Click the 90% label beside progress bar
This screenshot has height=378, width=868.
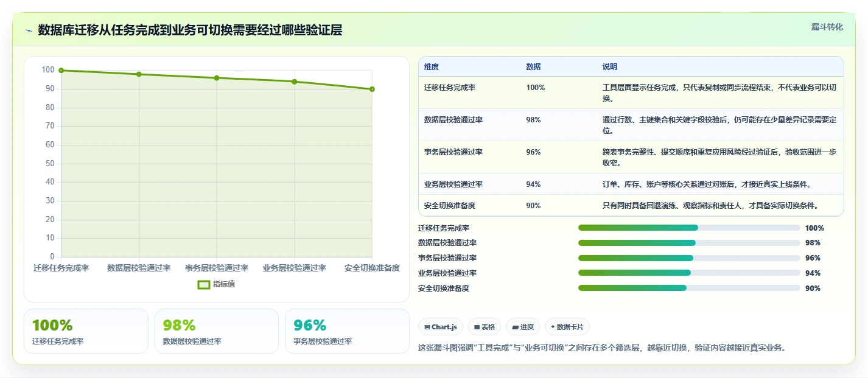point(813,289)
